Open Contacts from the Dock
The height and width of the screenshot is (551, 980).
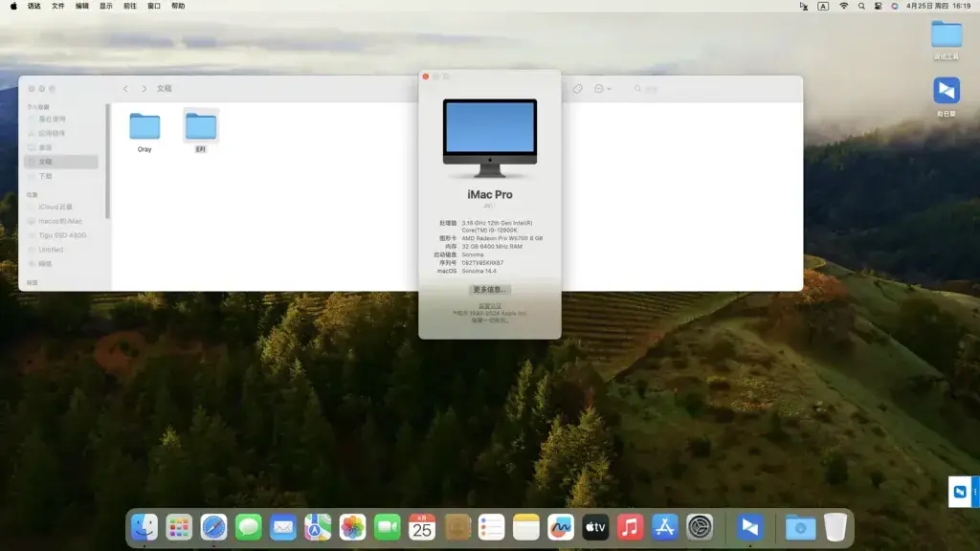(x=457, y=527)
